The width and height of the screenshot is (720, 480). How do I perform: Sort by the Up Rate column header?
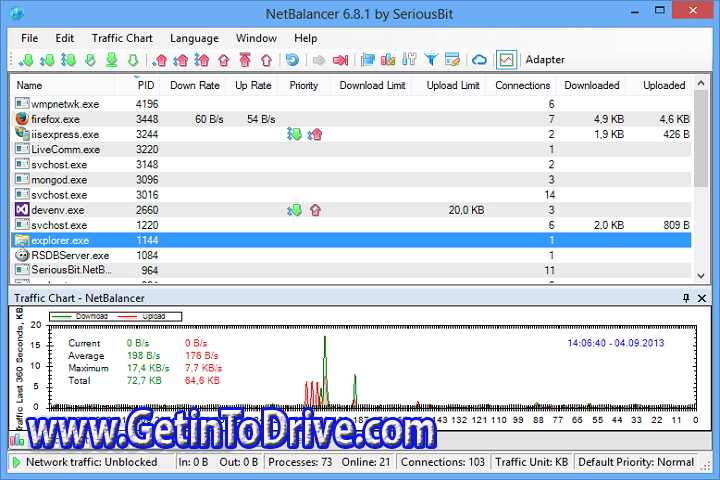pyautogui.click(x=252, y=85)
